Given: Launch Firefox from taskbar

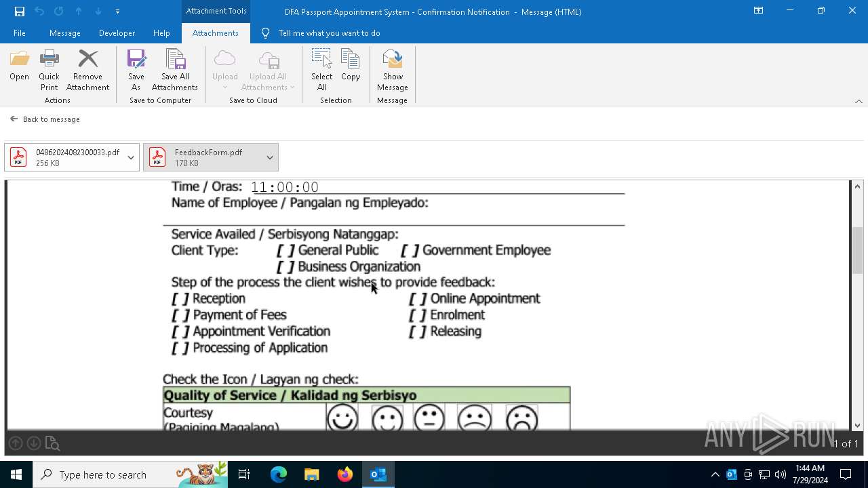Looking at the screenshot, I should 344,474.
